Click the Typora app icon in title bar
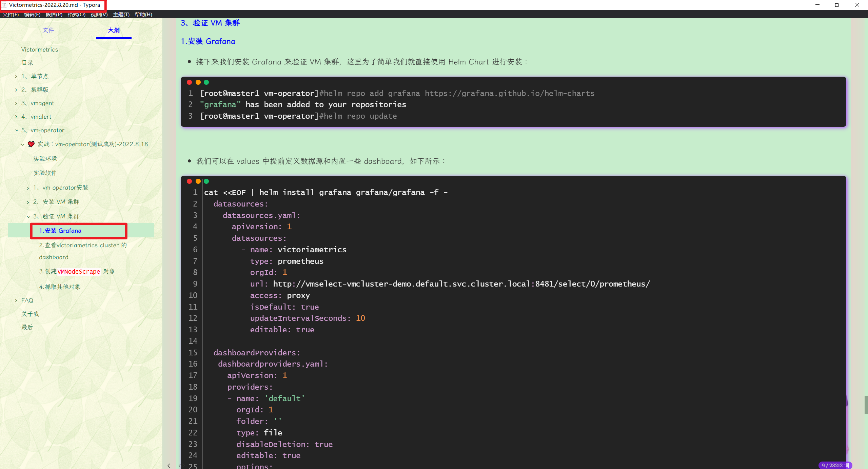The height and width of the screenshot is (469, 868). (4, 5)
